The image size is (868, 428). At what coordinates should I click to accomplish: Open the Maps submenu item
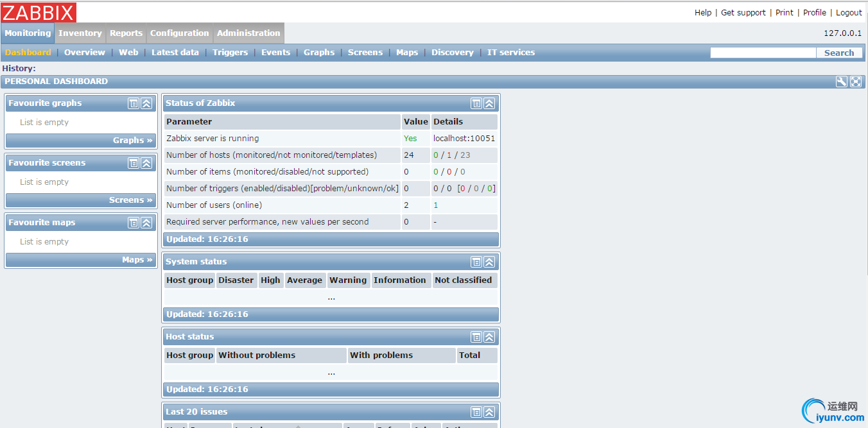point(407,53)
